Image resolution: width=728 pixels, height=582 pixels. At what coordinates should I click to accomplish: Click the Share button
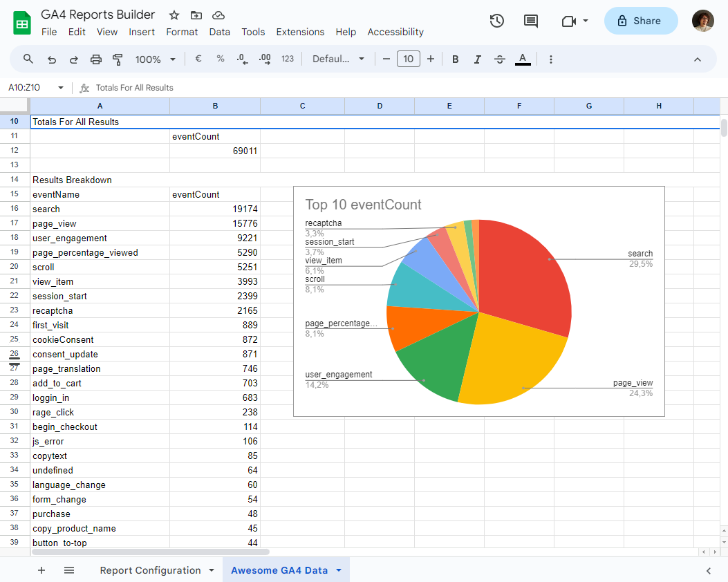point(640,21)
